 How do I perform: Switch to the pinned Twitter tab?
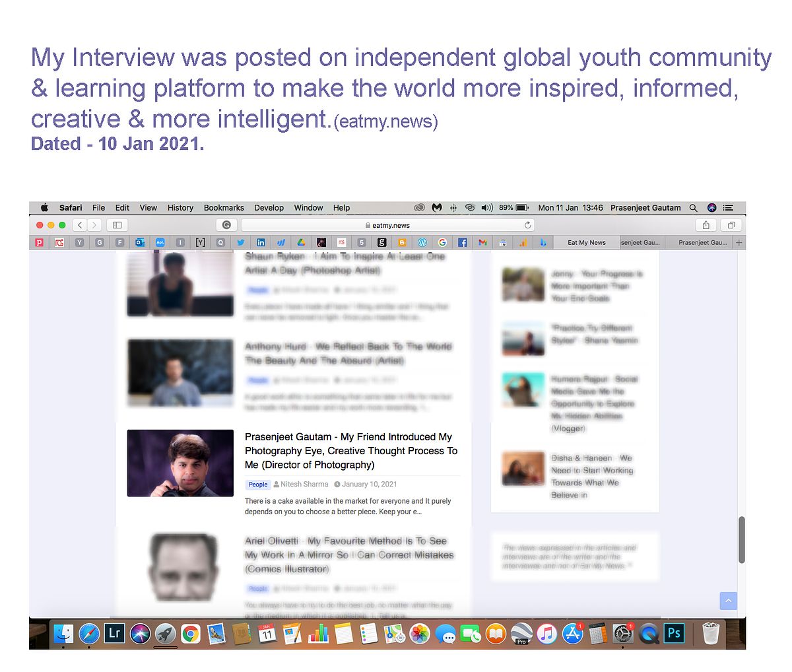click(x=241, y=243)
